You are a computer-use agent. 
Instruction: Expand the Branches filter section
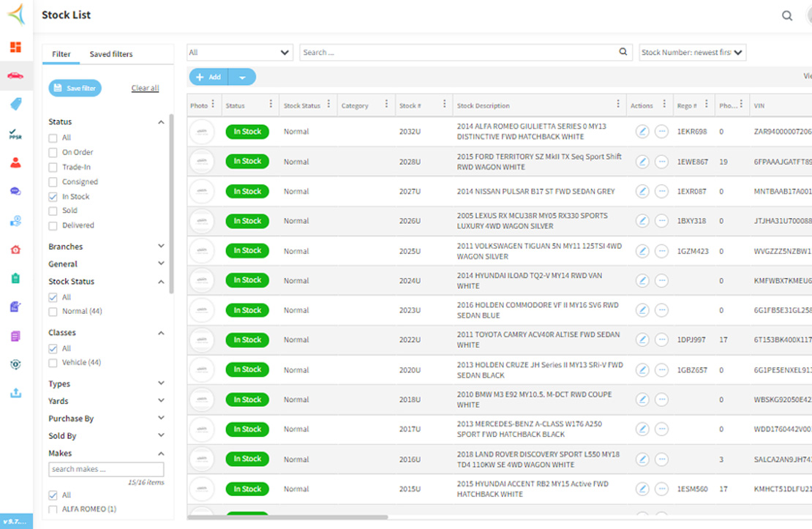point(161,246)
